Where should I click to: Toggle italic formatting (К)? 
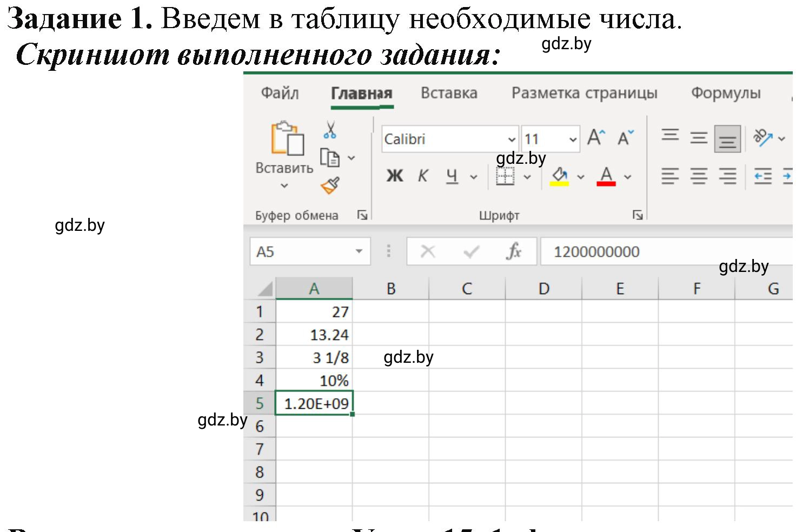click(x=423, y=176)
